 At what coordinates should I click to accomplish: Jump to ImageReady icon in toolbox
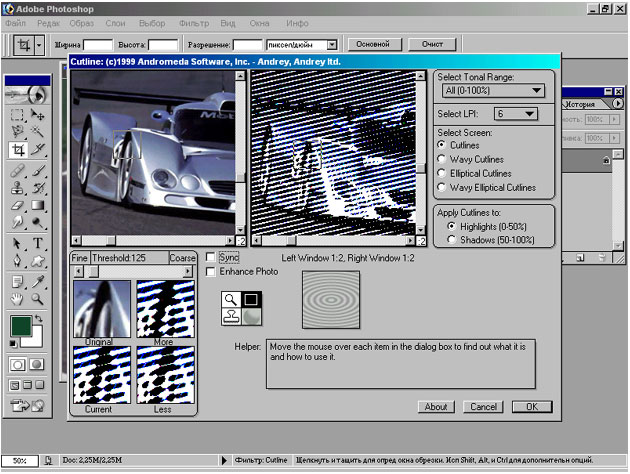[x=27, y=406]
